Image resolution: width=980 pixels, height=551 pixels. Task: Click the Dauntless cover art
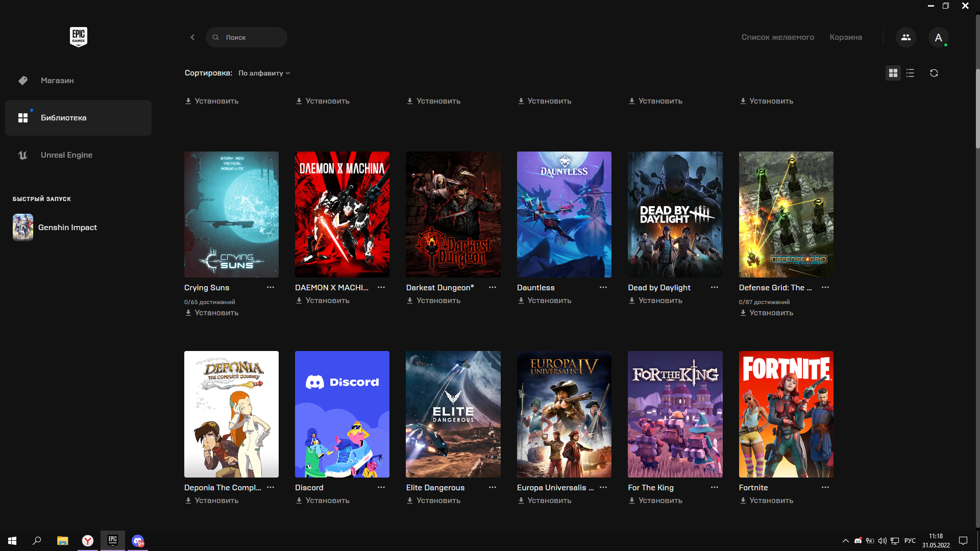tap(564, 214)
